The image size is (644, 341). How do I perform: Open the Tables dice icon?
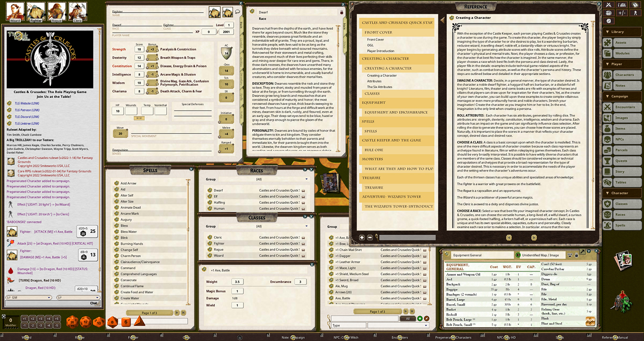608,182
